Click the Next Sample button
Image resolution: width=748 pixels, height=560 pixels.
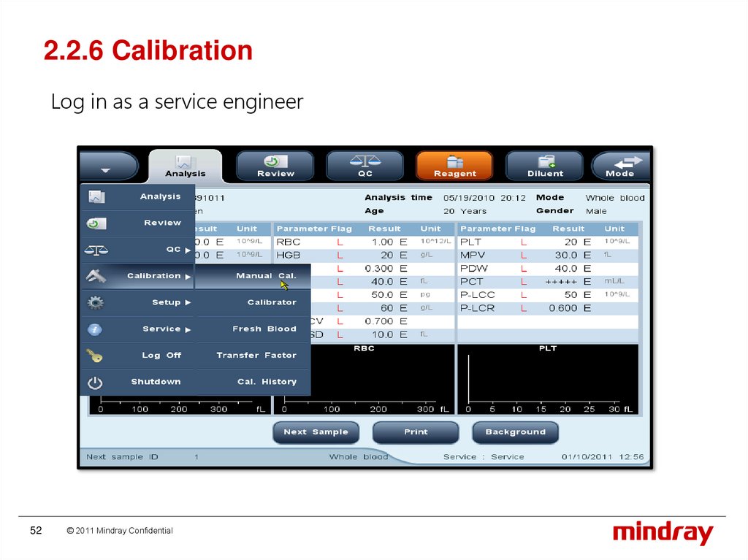tap(316, 432)
